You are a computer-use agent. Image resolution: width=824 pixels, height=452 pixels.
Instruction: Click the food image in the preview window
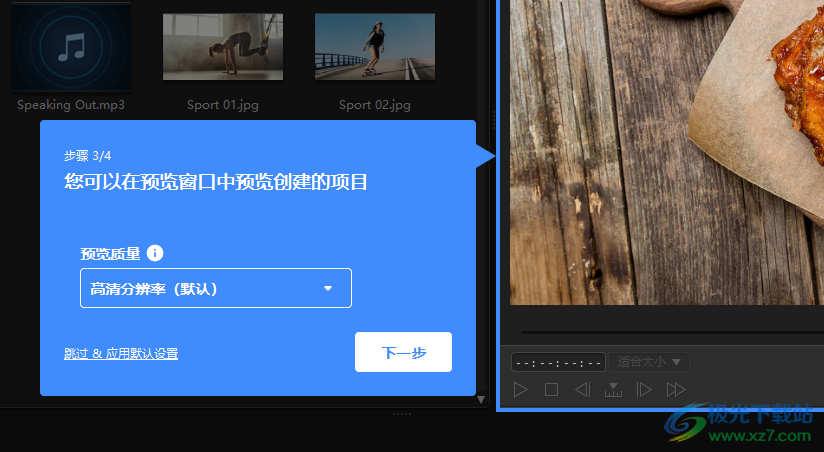(667, 152)
